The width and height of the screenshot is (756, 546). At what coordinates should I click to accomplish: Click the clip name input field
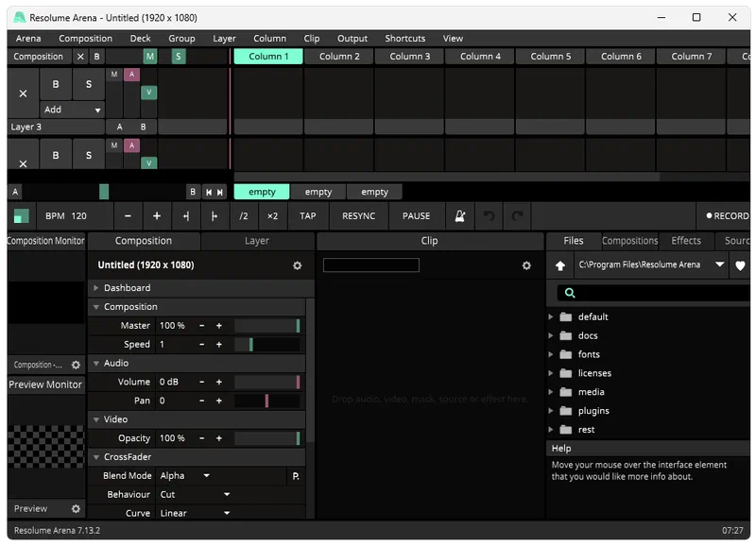[x=370, y=265]
